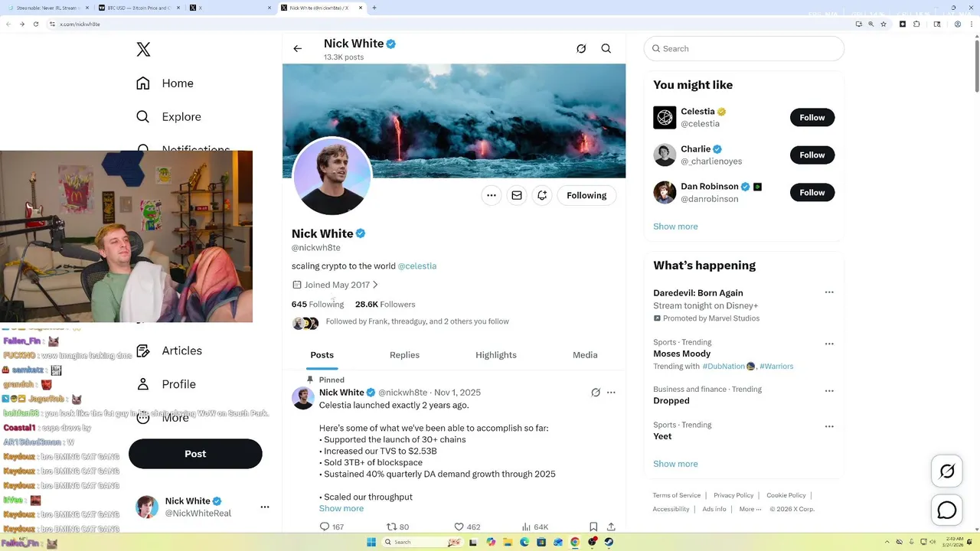Share the pinned post
980x551 pixels.
click(611, 527)
